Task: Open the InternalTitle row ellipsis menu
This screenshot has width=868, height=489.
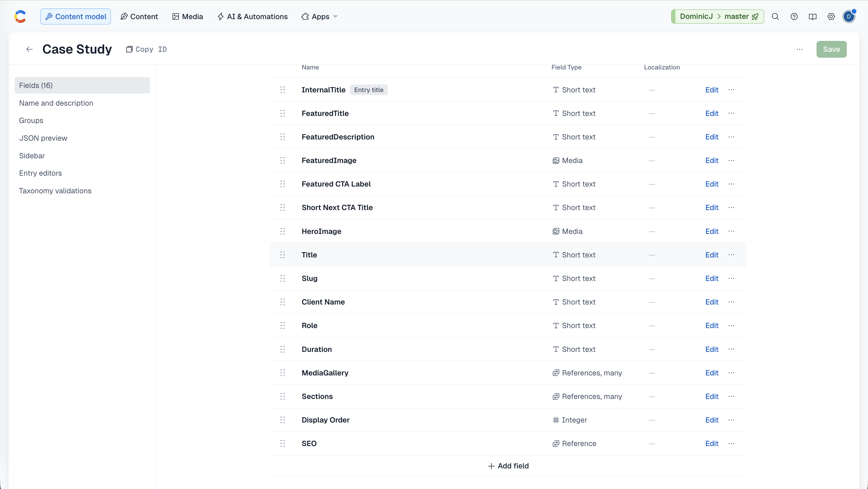Action: pos(731,90)
